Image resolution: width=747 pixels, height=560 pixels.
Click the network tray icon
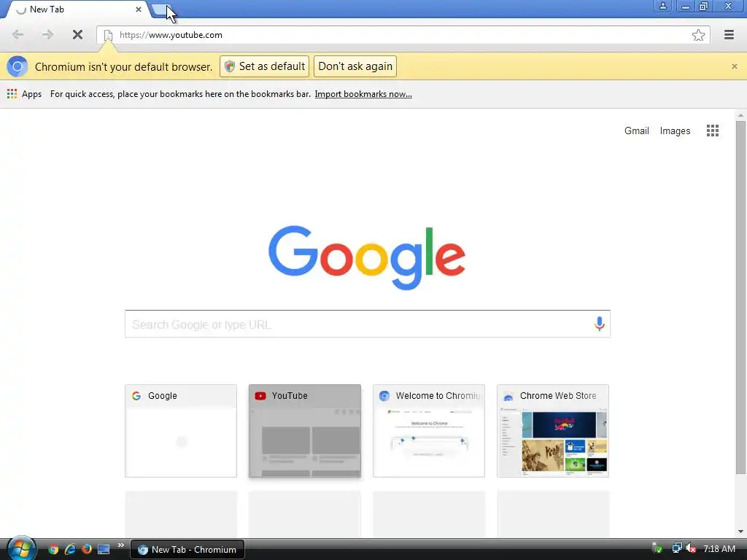(x=677, y=548)
